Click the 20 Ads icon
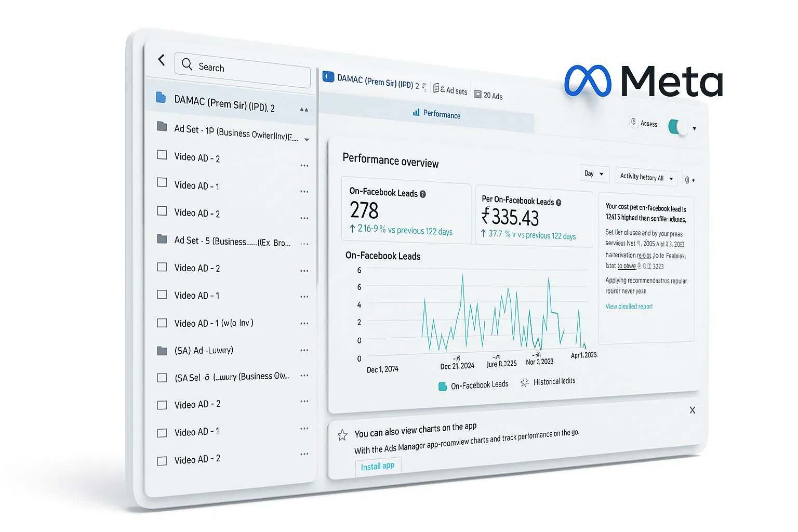Viewport: 798px width, 532px height. point(477,95)
